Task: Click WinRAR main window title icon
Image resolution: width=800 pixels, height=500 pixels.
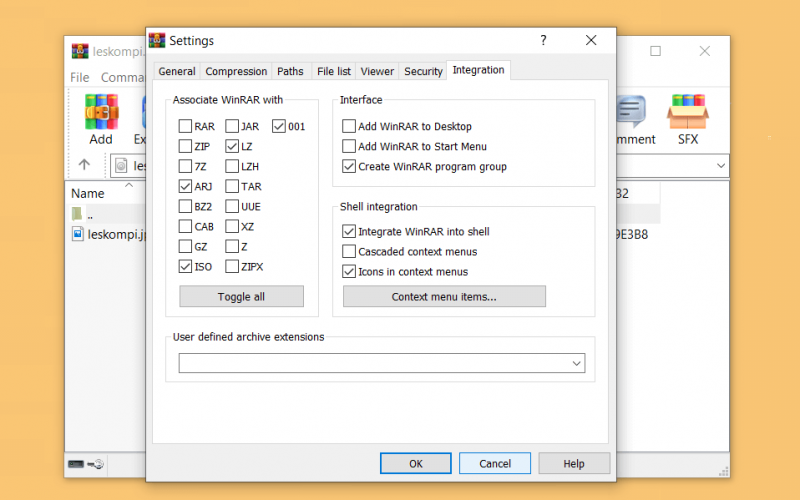Action: [x=80, y=51]
